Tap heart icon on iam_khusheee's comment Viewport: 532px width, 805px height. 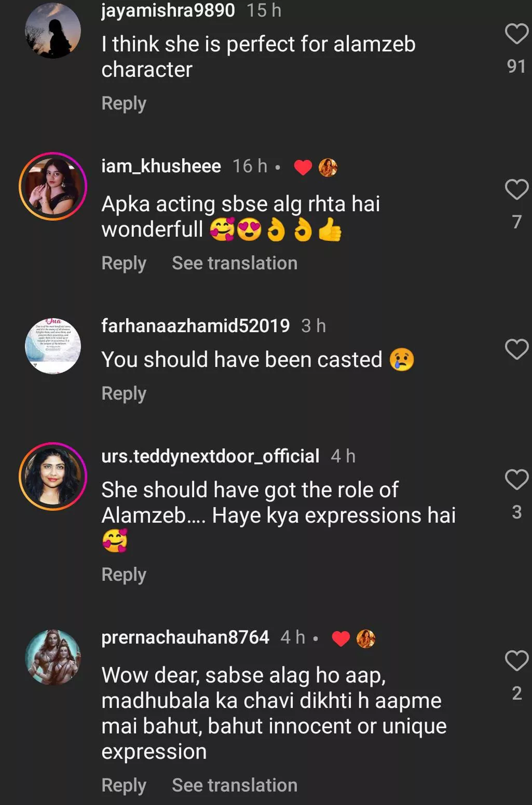(x=516, y=189)
